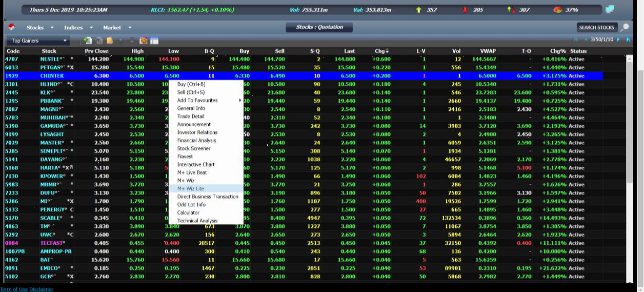Click the magnifying glass search icon
Screen dimensions: 644x292
(x=625, y=28)
